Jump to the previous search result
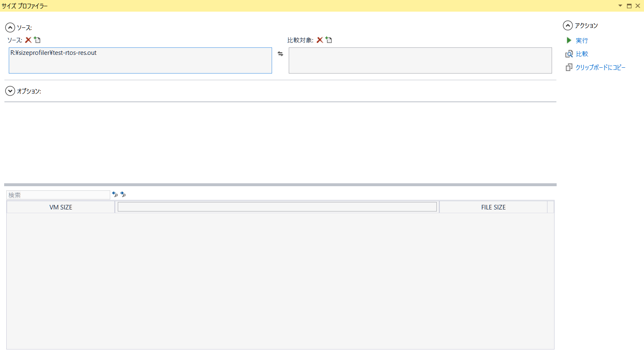Viewport: 644px width, 352px height. pos(115,194)
